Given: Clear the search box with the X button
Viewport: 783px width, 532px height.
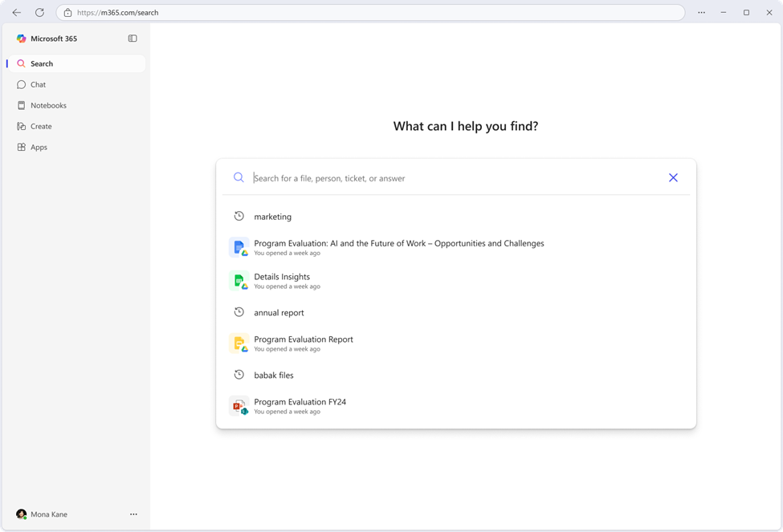Looking at the screenshot, I should pyautogui.click(x=673, y=177).
